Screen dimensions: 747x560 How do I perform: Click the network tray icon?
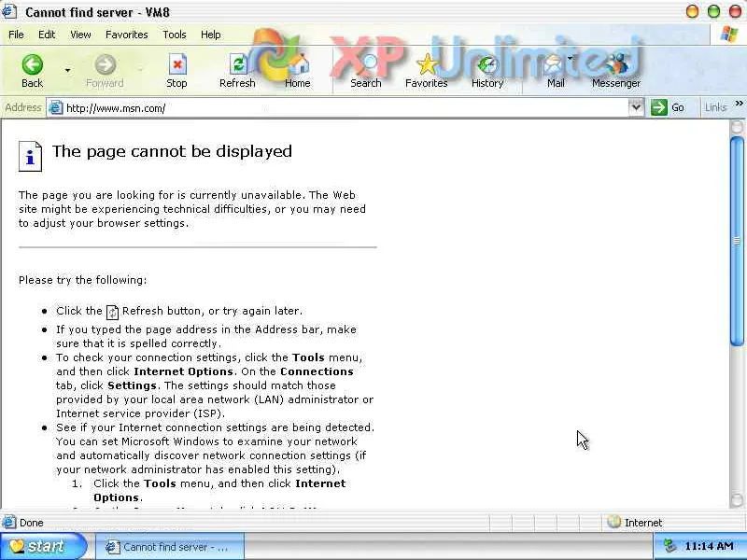670,546
